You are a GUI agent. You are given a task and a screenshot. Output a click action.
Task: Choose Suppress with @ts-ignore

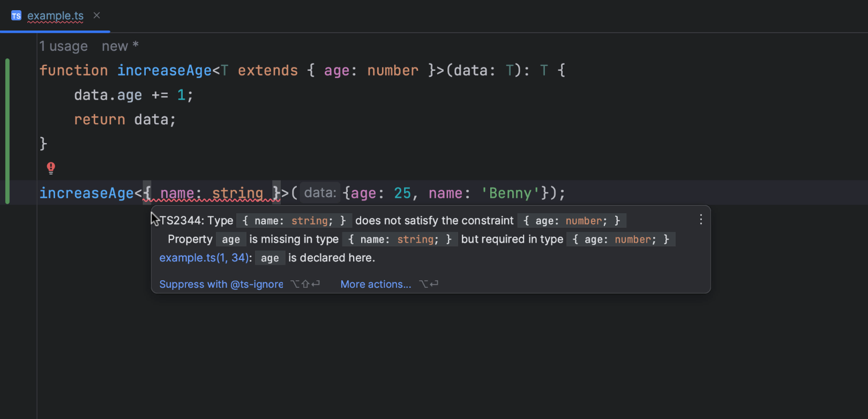(221, 285)
